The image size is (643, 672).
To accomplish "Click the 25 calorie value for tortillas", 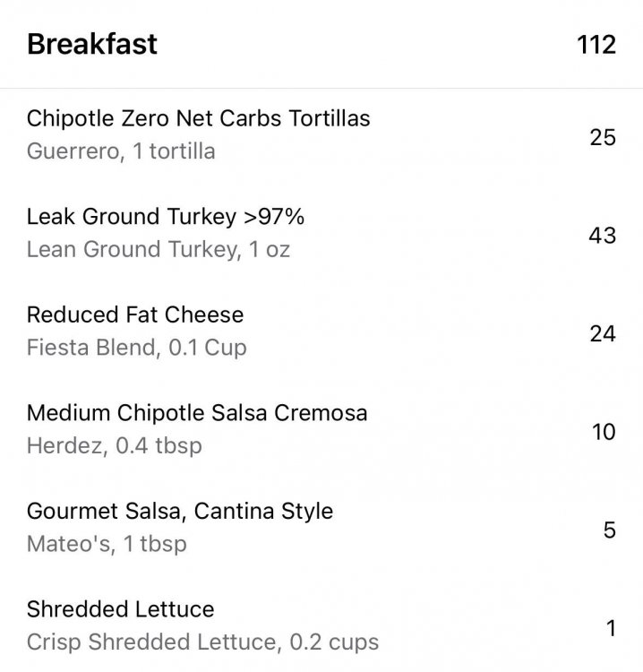I will click(603, 138).
